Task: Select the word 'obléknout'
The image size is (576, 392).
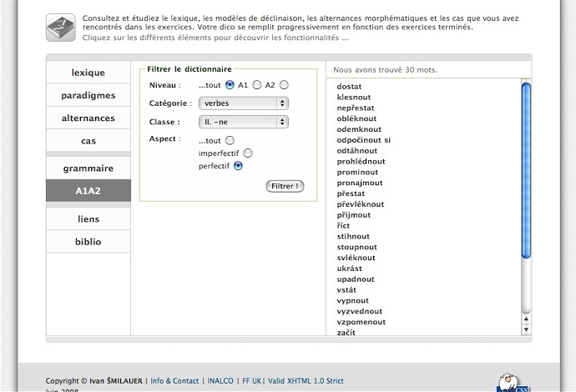Action: [x=356, y=118]
